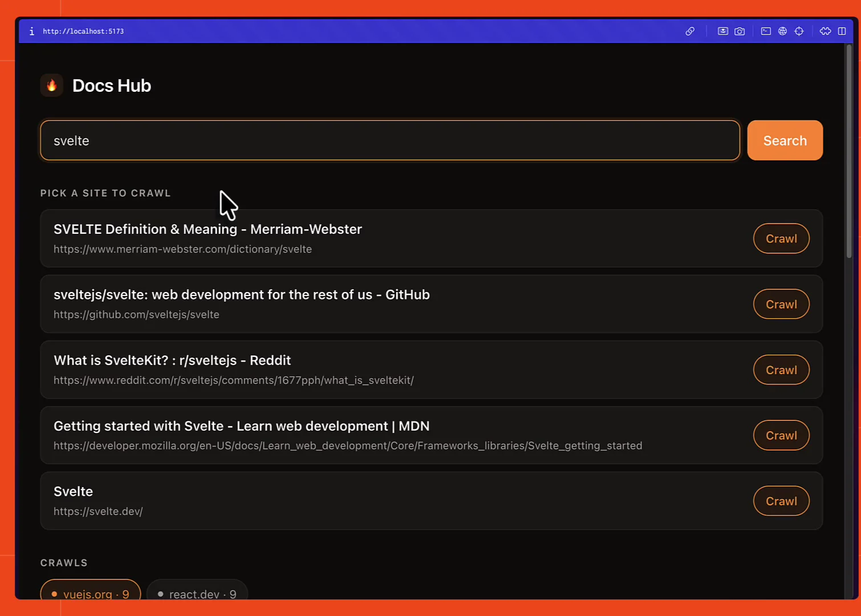The height and width of the screenshot is (616, 861).
Task: Select the vuejs.org crawl chip
Action: click(91, 590)
